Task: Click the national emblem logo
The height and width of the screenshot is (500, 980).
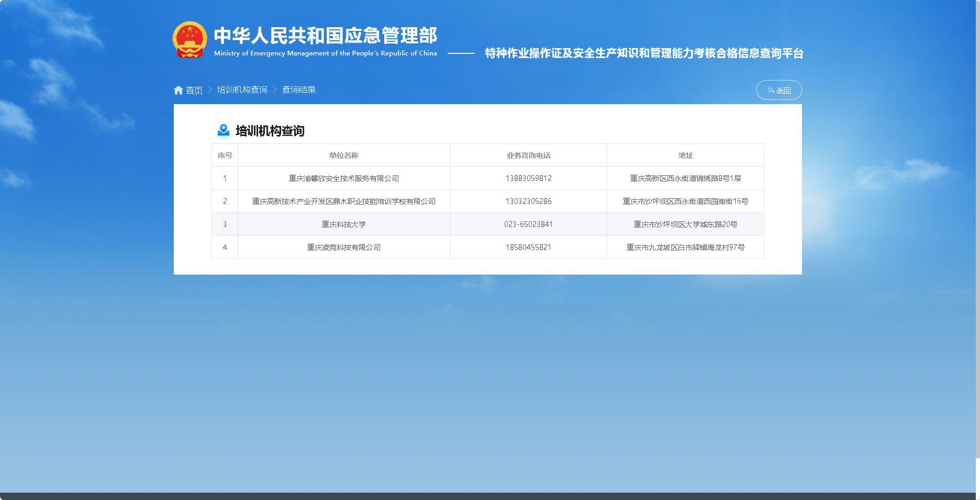Action: (x=190, y=40)
